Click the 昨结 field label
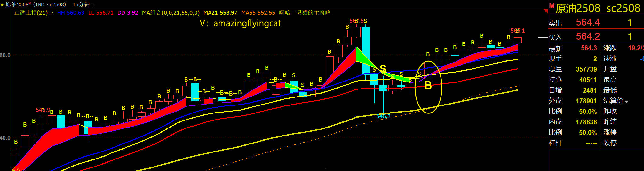The image size is (644, 171). (x=610, y=122)
